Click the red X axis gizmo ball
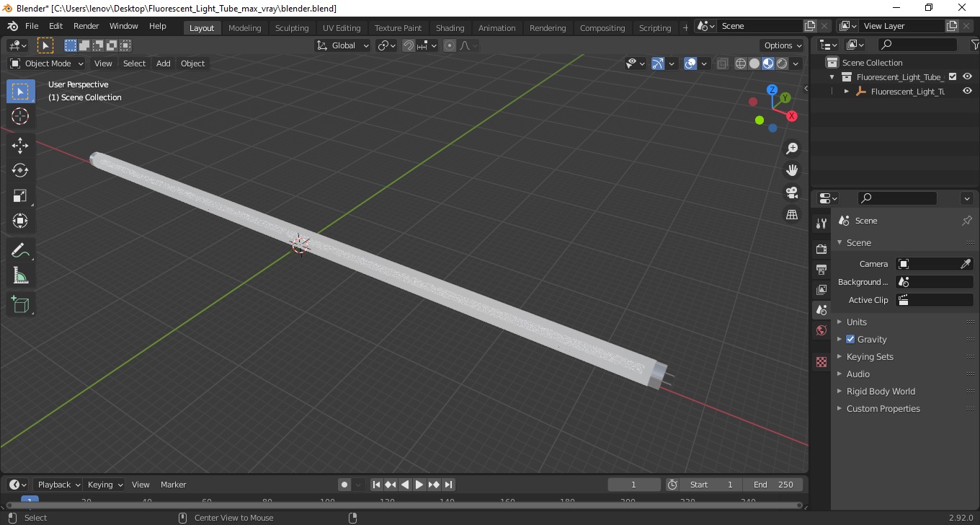This screenshot has height=525, width=980. (x=792, y=116)
